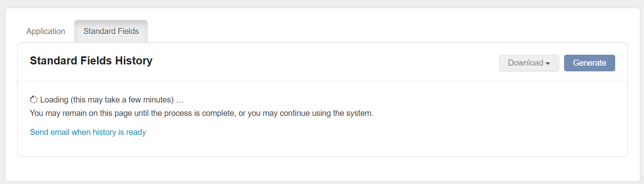Click the word 'Standard' in the panel heading

click(x=54, y=61)
